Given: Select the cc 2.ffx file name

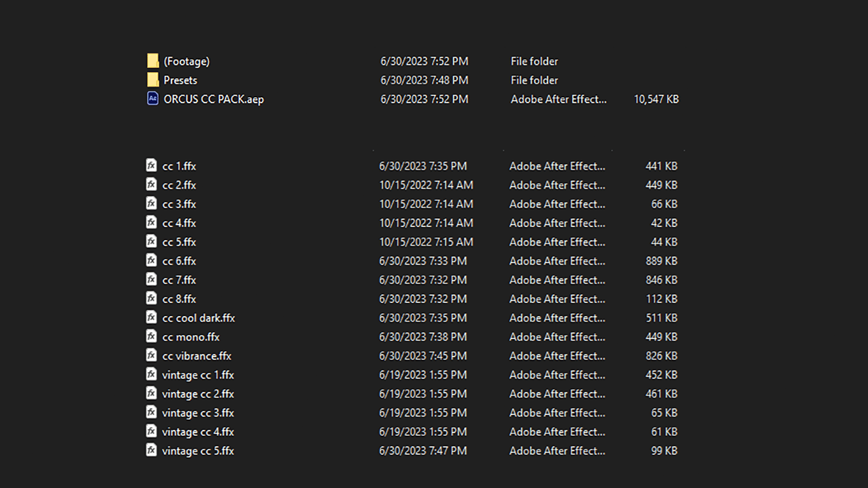Looking at the screenshot, I should coord(179,185).
